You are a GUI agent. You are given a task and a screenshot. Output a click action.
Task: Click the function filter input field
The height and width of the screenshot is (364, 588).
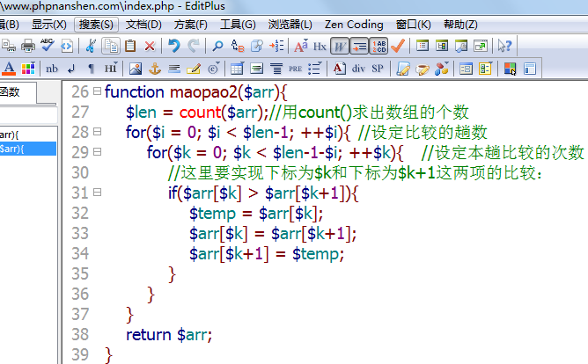coord(28,115)
